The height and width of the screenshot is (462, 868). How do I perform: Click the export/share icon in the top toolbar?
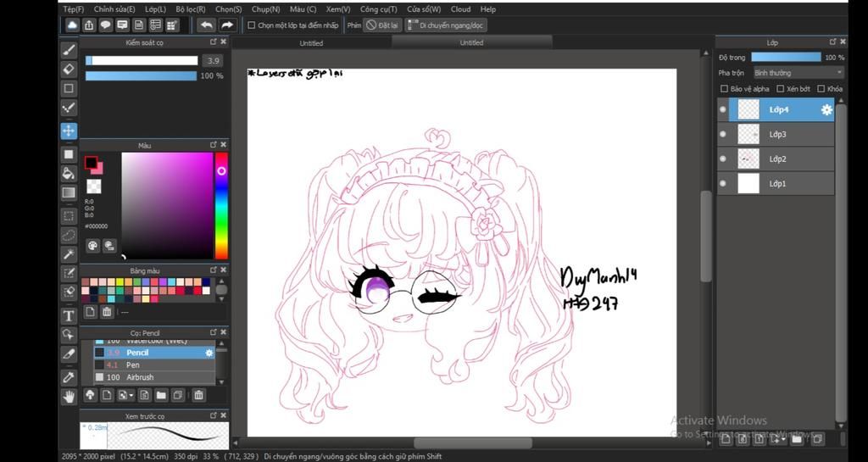point(89,25)
